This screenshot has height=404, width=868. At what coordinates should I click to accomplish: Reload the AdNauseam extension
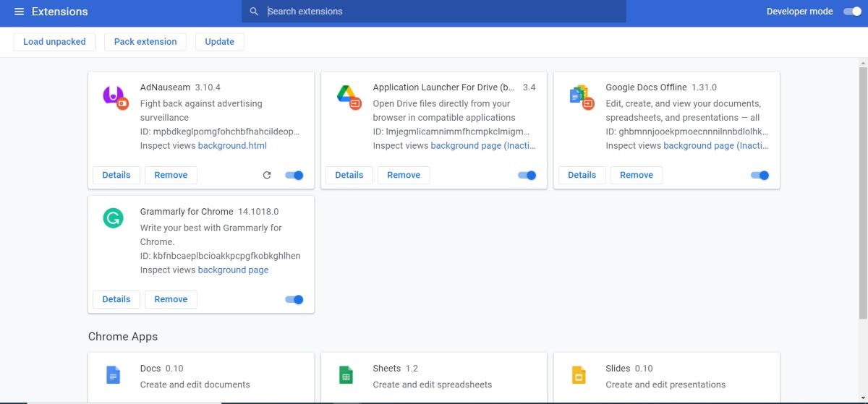(267, 175)
